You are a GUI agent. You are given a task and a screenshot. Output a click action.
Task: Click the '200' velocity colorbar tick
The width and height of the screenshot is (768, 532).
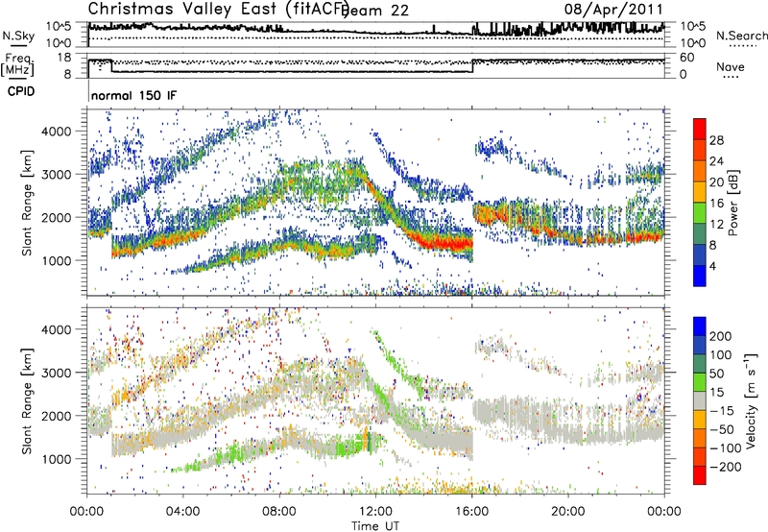coord(721,336)
